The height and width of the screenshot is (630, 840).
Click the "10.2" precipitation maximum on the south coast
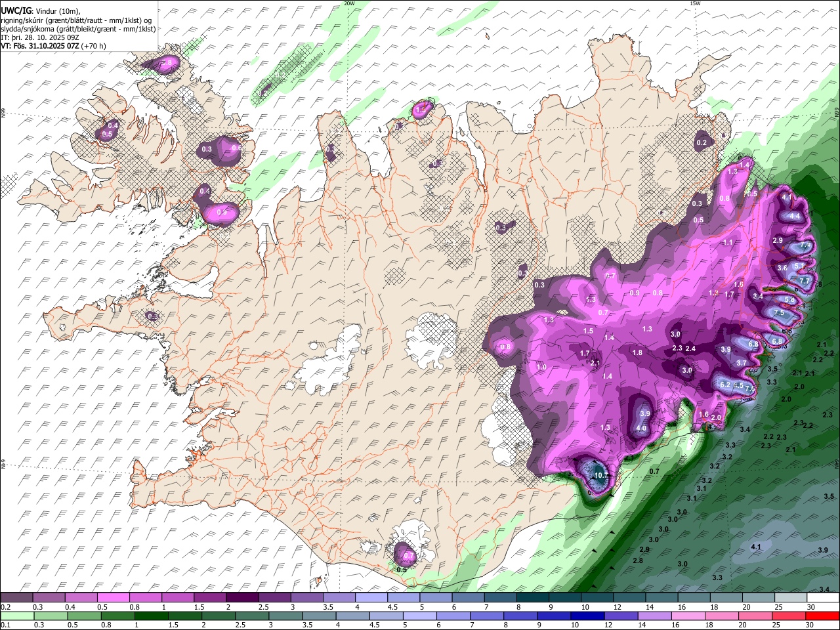tap(600, 475)
